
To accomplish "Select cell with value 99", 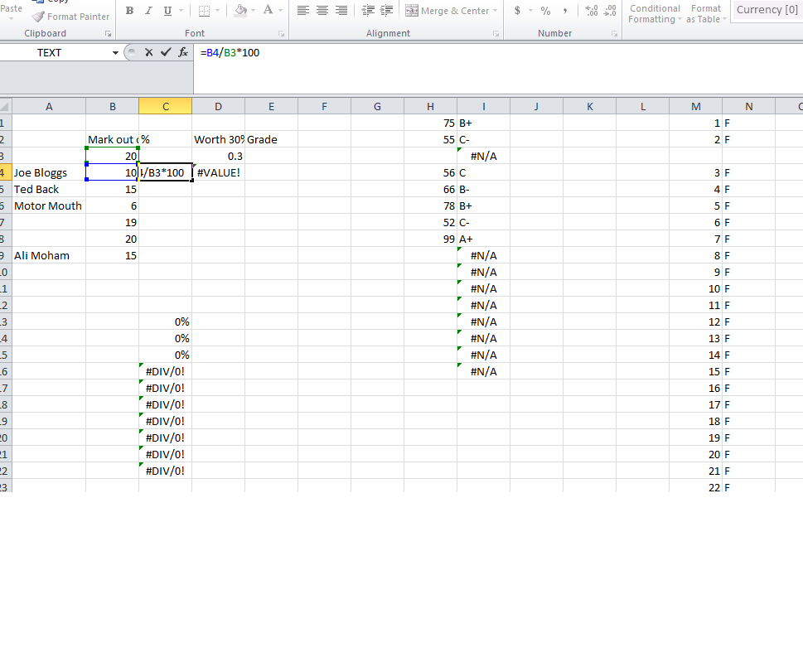I will tap(430, 239).
